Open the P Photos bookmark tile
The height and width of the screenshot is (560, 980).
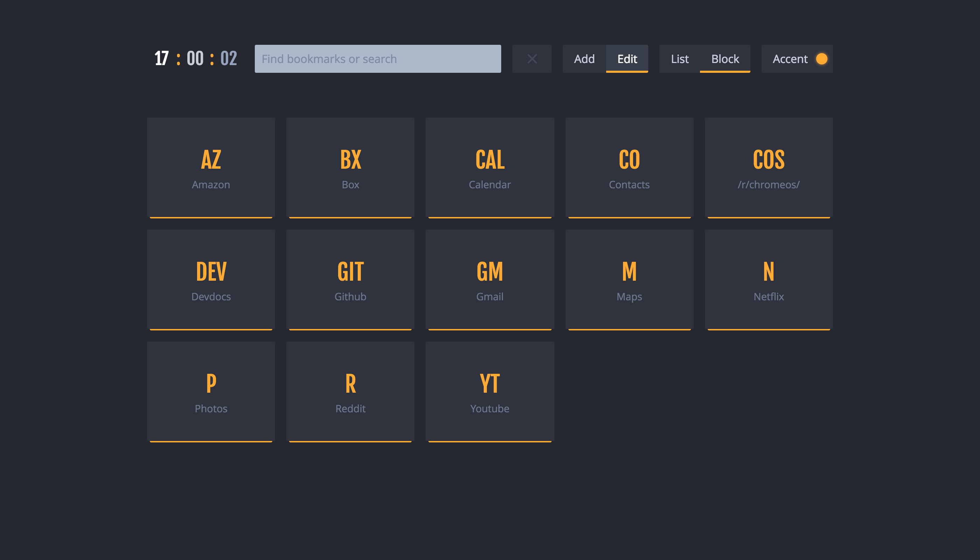(x=211, y=392)
